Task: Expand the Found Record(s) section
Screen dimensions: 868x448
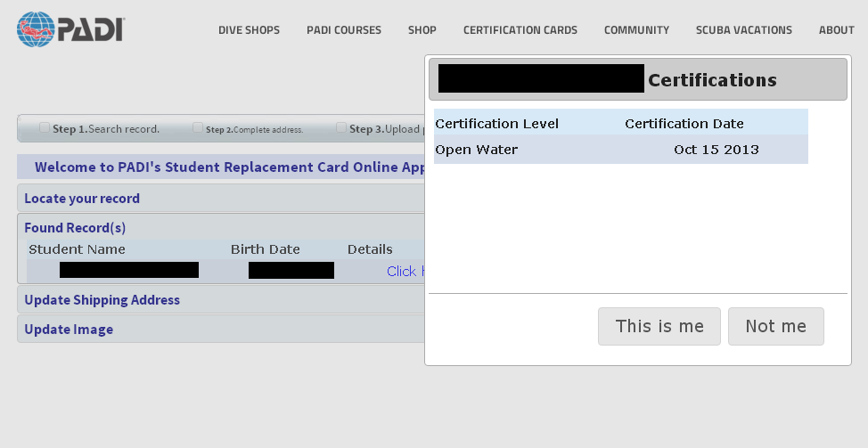Action: point(75,227)
